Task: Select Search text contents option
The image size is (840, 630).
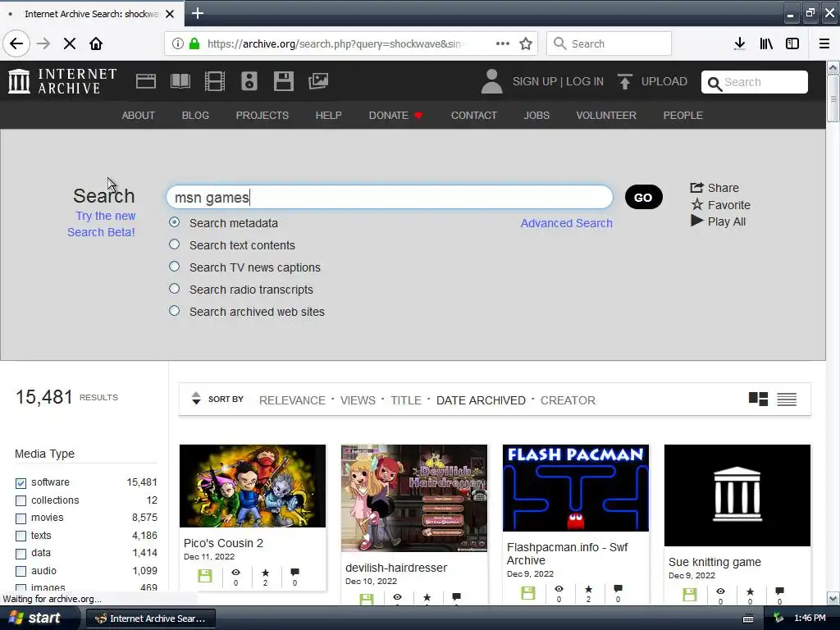Action: click(174, 244)
